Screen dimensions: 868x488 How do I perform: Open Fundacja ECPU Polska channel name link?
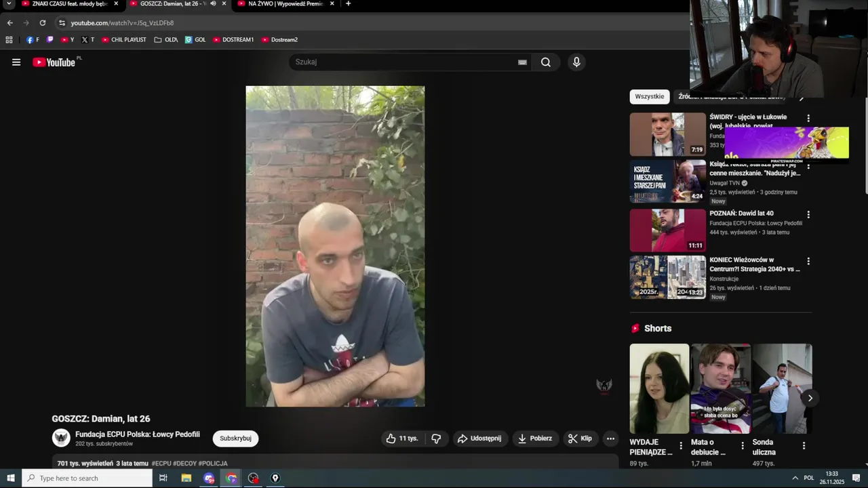[138, 434]
